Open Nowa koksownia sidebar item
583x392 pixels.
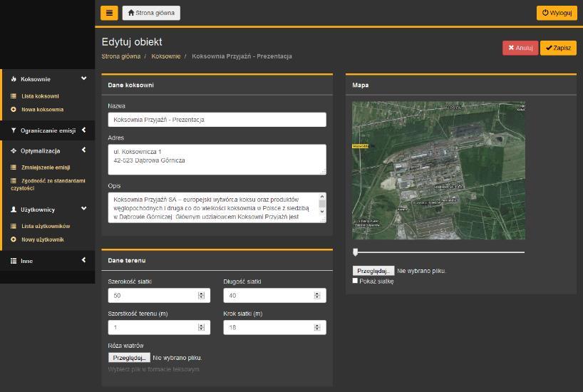coord(42,109)
